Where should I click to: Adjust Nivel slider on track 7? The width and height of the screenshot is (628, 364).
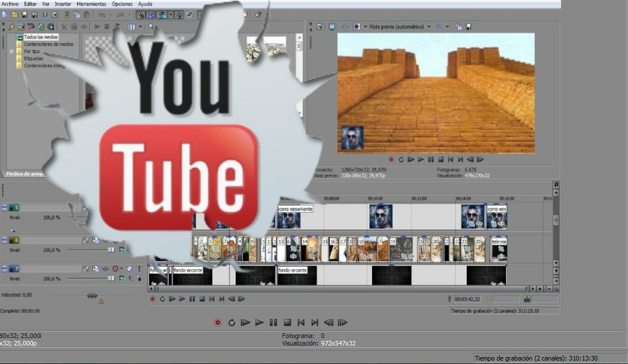click(91, 278)
